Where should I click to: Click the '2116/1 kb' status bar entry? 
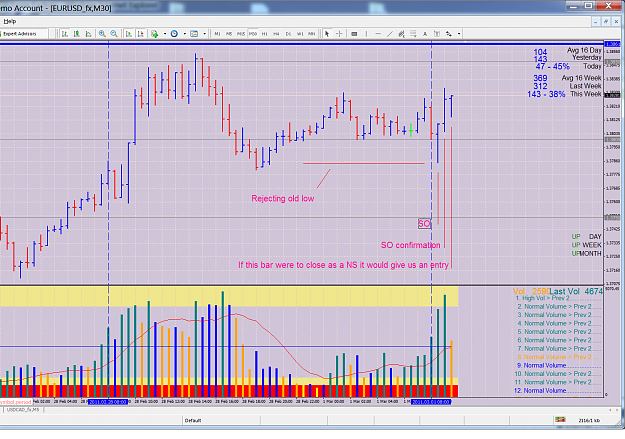[589, 420]
